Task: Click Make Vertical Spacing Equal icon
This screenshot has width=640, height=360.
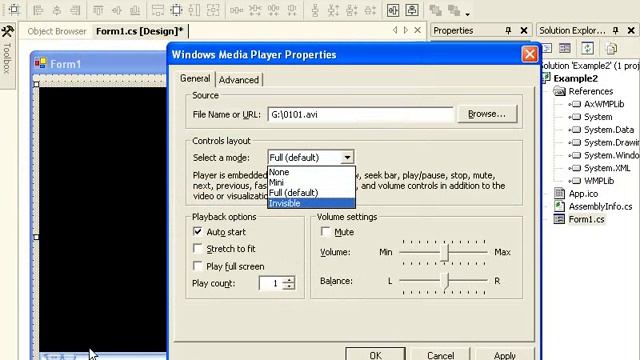Action: coord(315,10)
